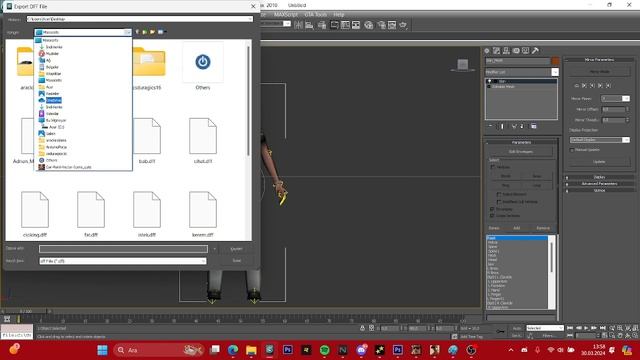The image size is (640, 360).
Task: Click Make Unique icon below modifier stack
Action: [x=514, y=126]
